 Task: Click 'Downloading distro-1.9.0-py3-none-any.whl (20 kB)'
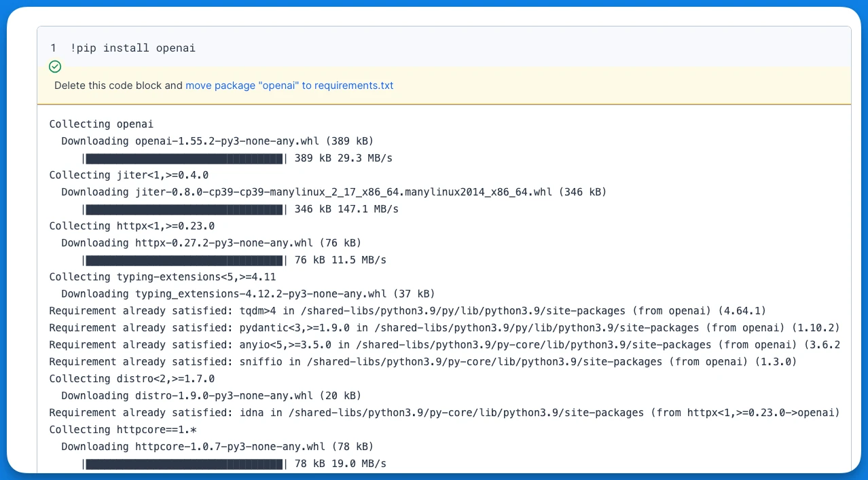click(x=211, y=396)
